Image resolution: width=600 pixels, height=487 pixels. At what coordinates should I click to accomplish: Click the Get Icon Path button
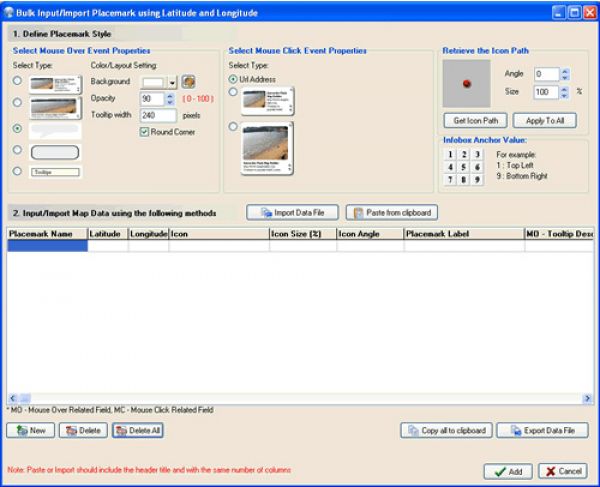click(476, 121)
